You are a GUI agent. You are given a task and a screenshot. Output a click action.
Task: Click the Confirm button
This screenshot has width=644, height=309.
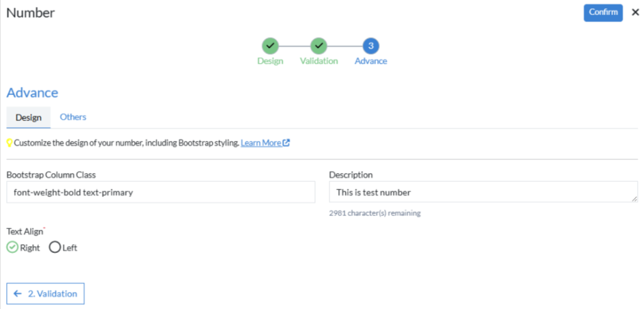click(x=602, y=12)
